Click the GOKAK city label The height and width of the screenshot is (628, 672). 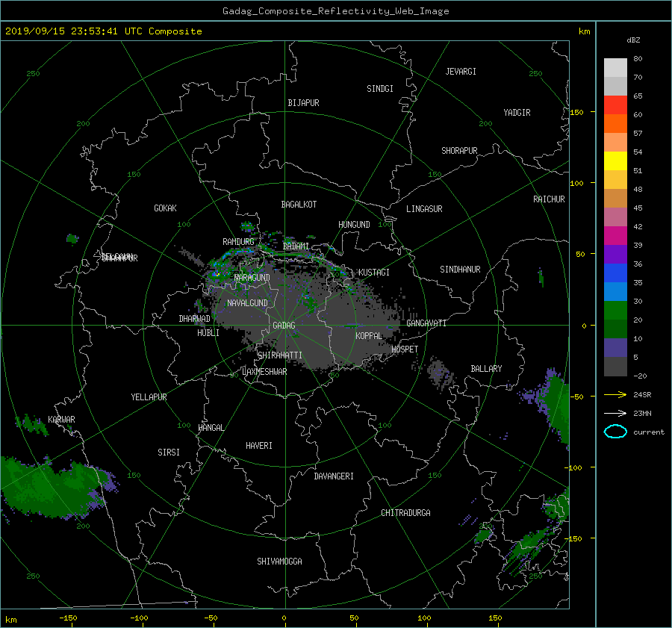pyautogui.click(x=165, y=208)
